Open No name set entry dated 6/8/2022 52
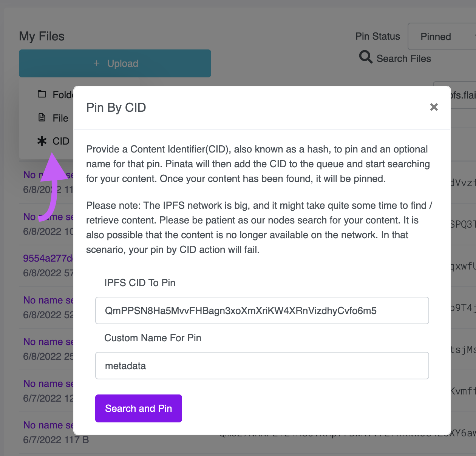The width and height of the screenshot is (476, 456). (x=48, y=300)
